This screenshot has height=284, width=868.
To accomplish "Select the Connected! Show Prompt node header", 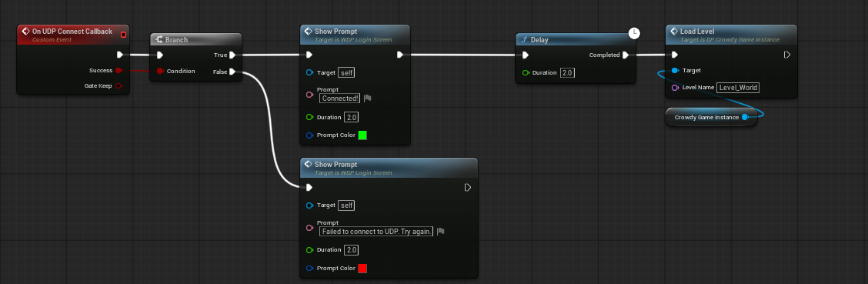I will click(355, 35).
